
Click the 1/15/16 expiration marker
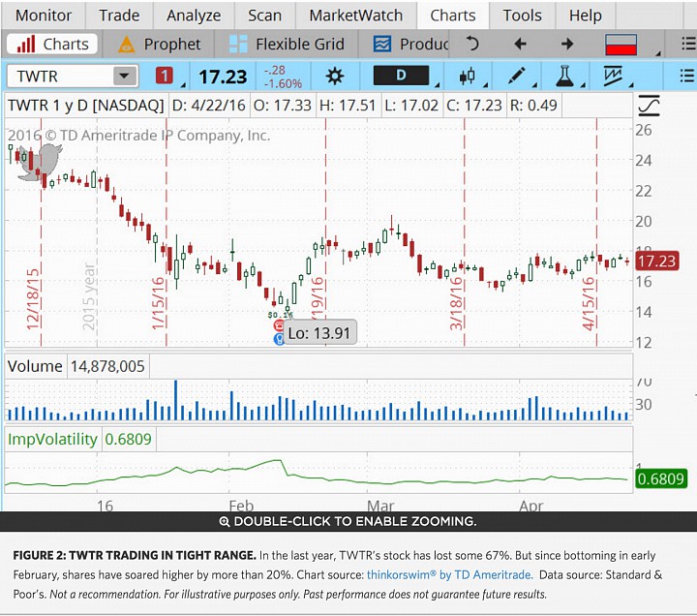coord(158,303)
